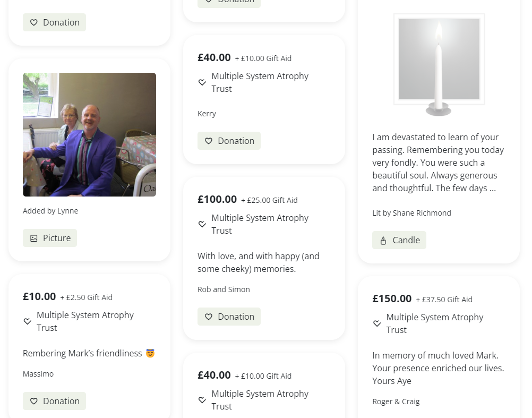Click the picture icon under Lynne's photo
The image size is (532, 418).
[x=34, y=238]
